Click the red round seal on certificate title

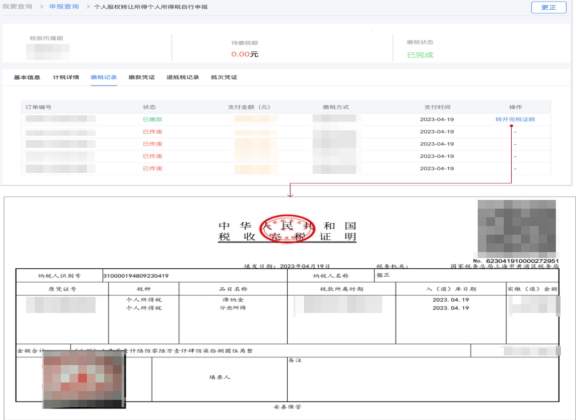(x=287, y=229)
